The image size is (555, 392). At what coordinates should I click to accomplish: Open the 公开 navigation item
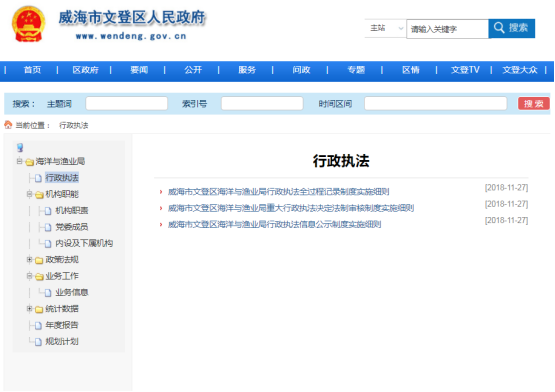(193, 70)
